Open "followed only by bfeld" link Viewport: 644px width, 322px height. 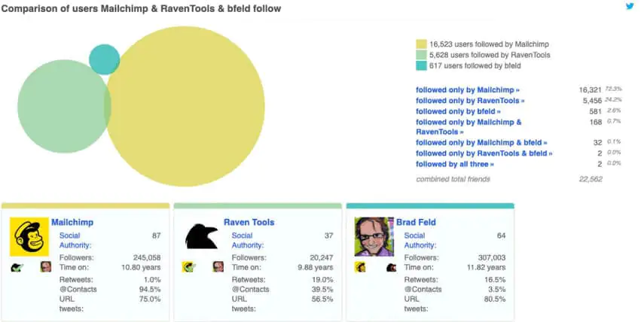(457, 111)
